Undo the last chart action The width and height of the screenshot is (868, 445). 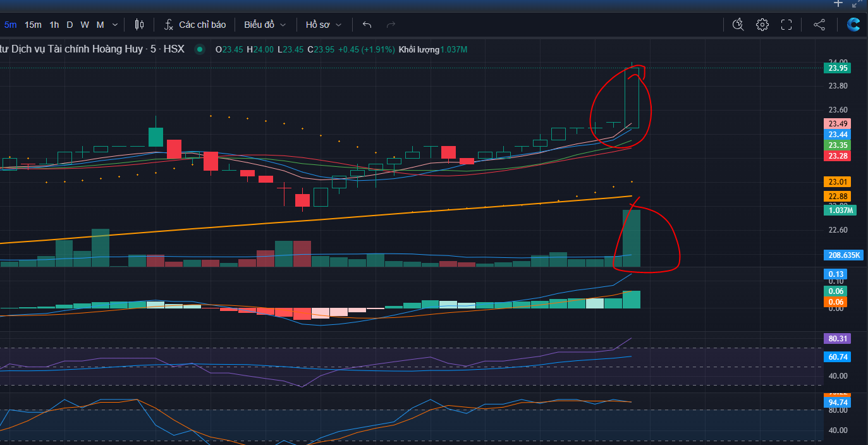pyautogui.click(x=367, y=25)
